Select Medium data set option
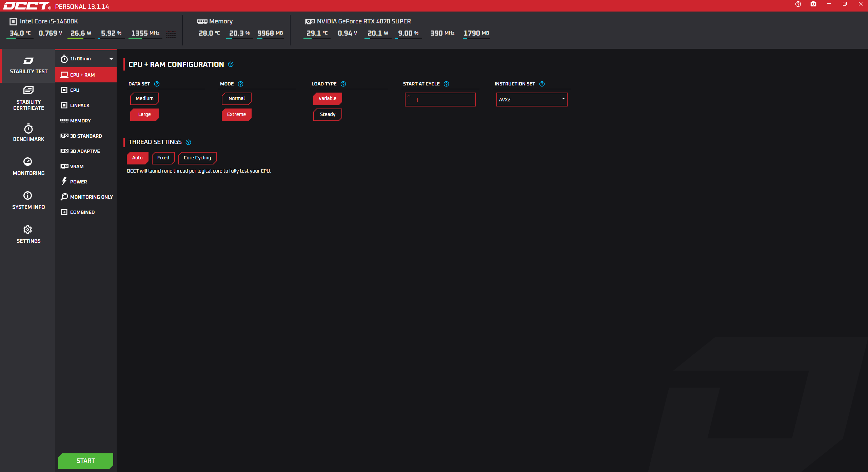The image size is (868, 472). pyautogui.click(x=144, y=99)
